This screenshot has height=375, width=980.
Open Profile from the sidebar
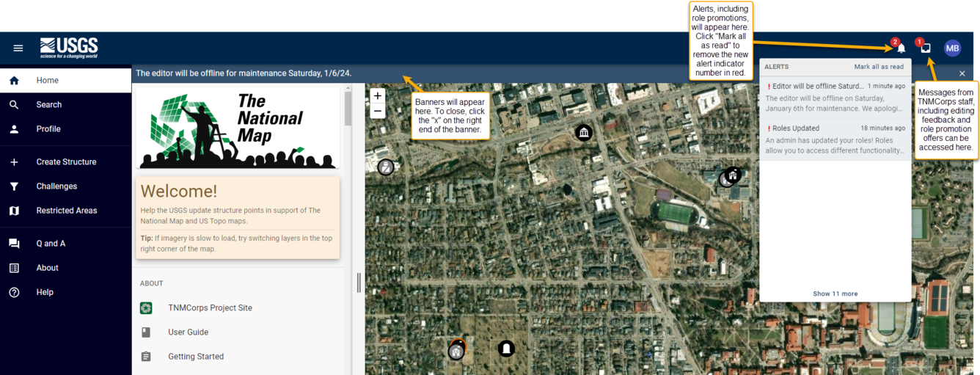65,129
